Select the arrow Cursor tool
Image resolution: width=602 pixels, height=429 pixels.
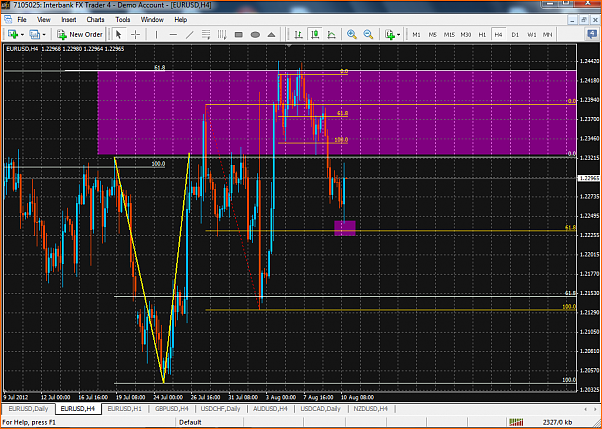point(119,35)
